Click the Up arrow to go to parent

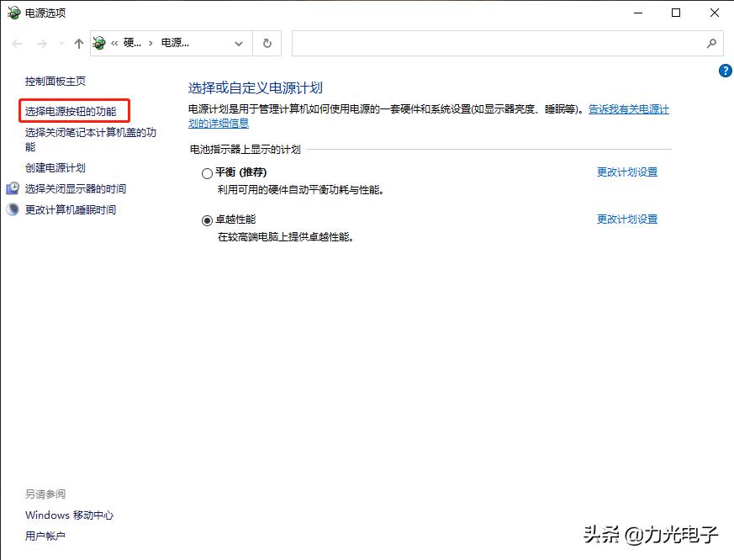77,43
